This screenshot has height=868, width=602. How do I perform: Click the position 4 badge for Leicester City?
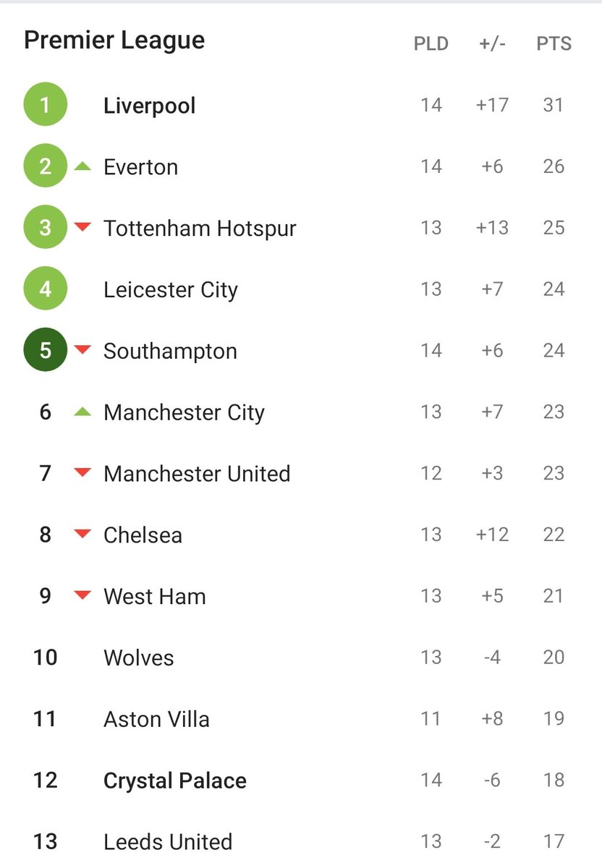tap(45, 289)
